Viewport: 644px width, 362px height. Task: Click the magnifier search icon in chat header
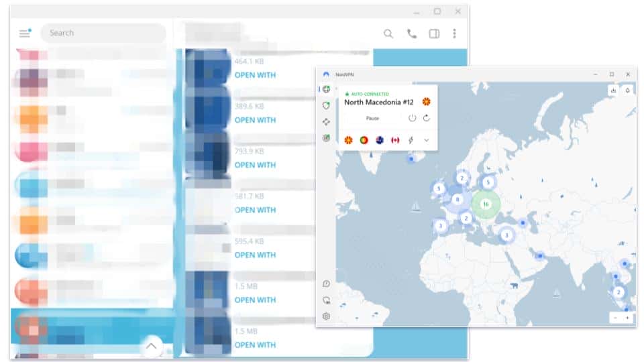(388, 34)
